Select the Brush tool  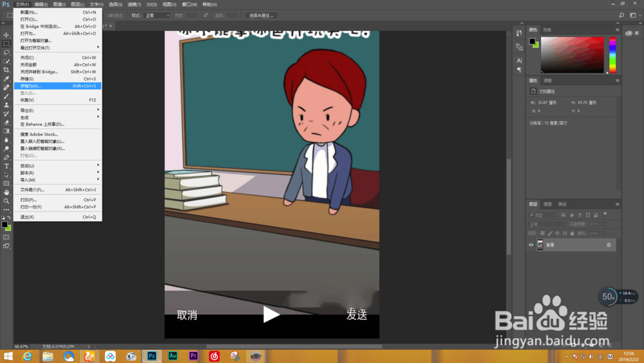(6, 96)
